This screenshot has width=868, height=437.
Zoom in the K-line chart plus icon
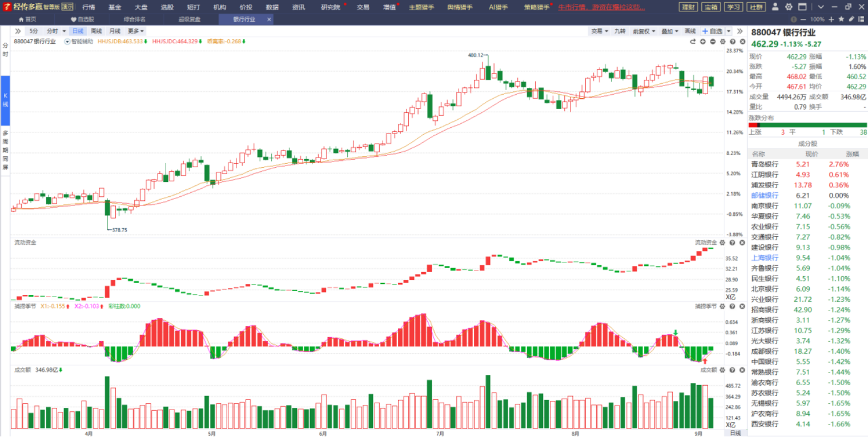click(703, 41)
